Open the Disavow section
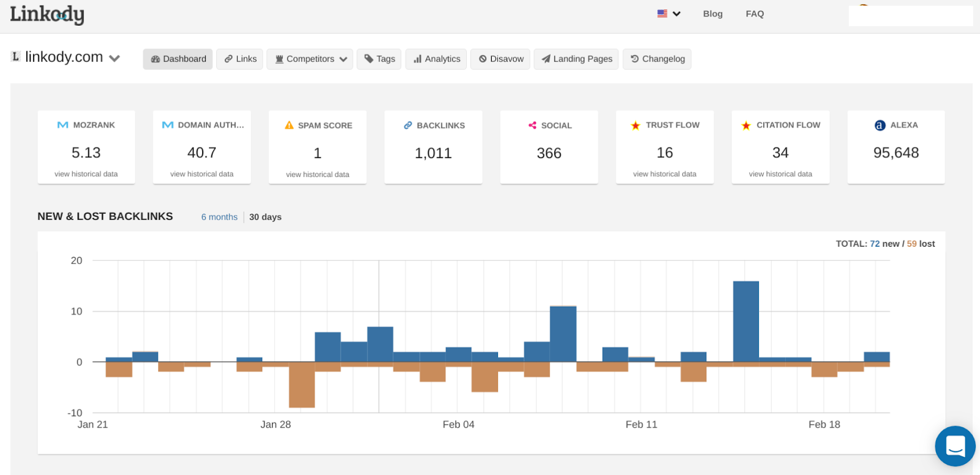980x475 pixels. coord(500,59)
